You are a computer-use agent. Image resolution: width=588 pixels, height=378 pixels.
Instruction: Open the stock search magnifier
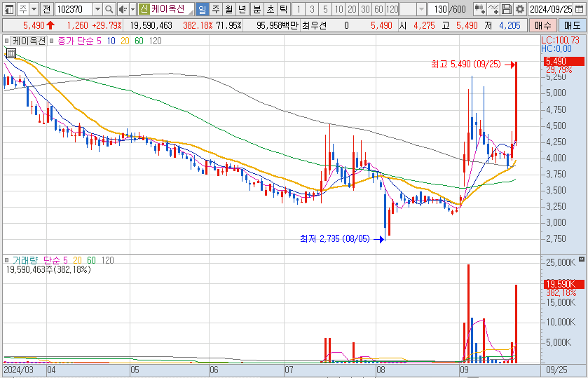(x=109, y=9)
